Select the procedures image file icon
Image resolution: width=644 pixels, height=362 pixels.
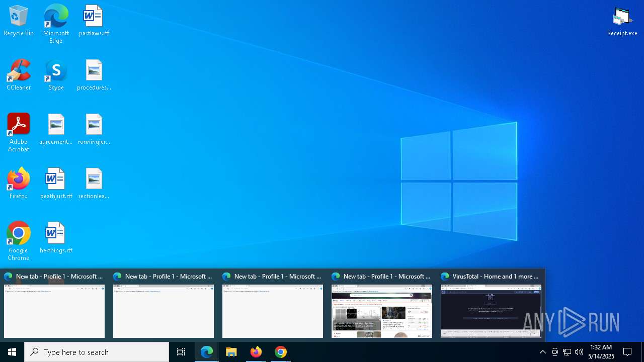coord(94,75)
